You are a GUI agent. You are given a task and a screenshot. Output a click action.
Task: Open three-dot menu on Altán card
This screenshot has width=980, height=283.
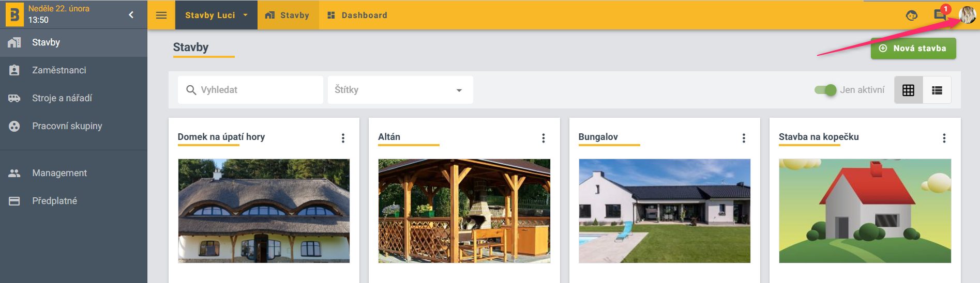tap(543, 138)
